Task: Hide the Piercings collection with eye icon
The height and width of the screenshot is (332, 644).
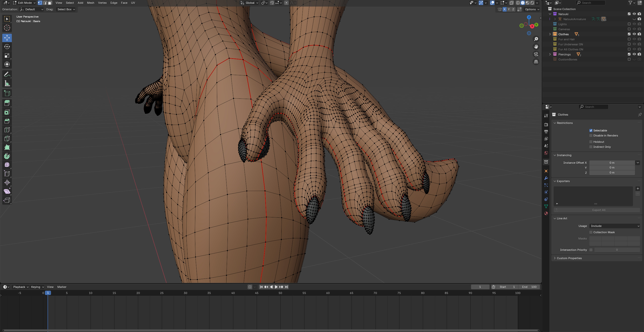Action: (634, 54)
